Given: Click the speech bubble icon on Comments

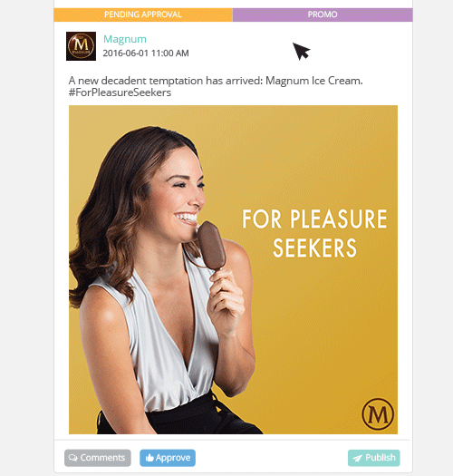Looking at the screenshot, I should (x=72, y=458).
